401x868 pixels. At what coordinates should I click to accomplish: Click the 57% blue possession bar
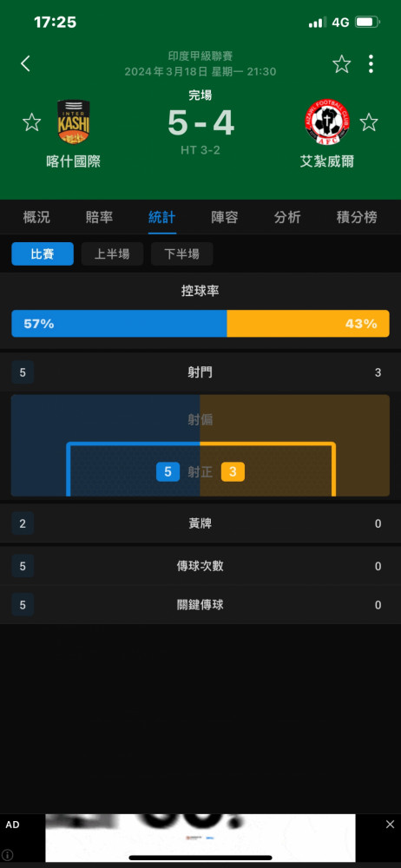click(x=119, y=324)
